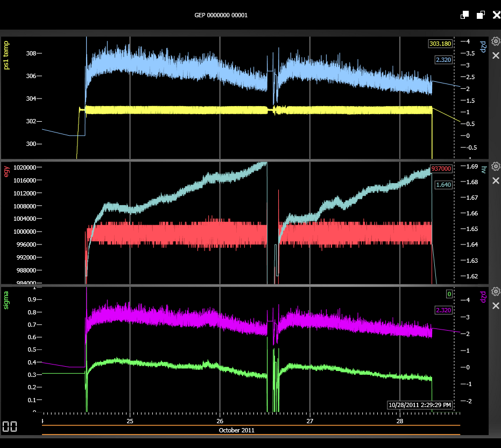Click the GEP 0000000 00001 window title
The image size is (501, 448).
[x=221, y=16]
